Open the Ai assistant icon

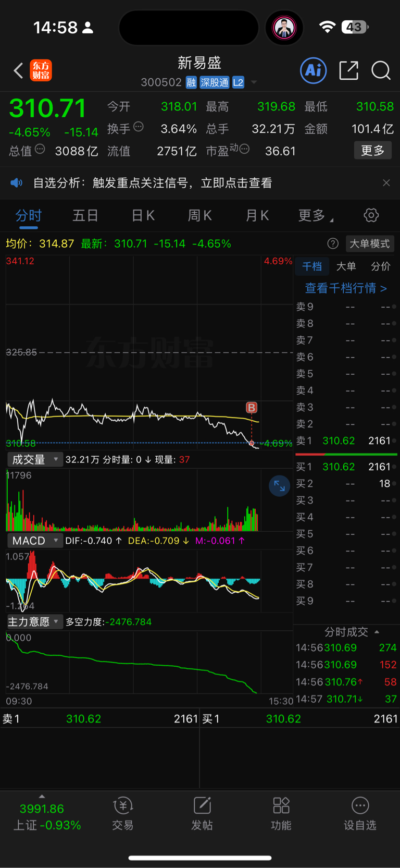(x=314, y=70)
